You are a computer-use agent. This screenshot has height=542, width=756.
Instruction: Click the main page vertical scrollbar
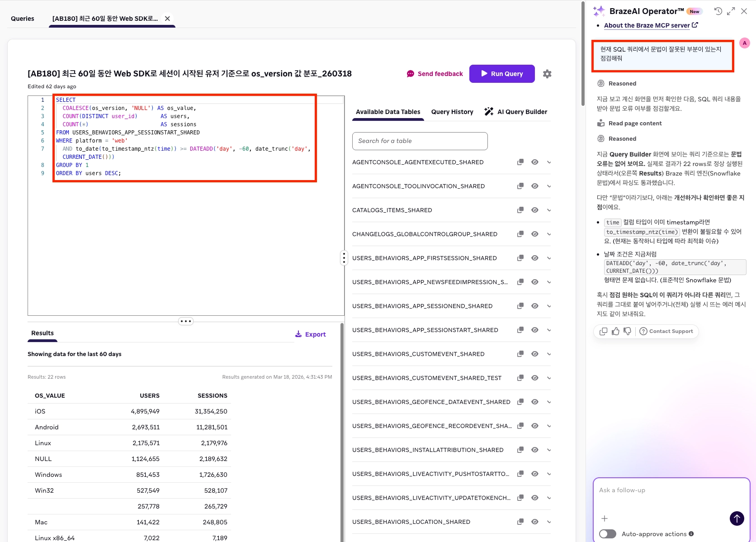tap(583, 54)
